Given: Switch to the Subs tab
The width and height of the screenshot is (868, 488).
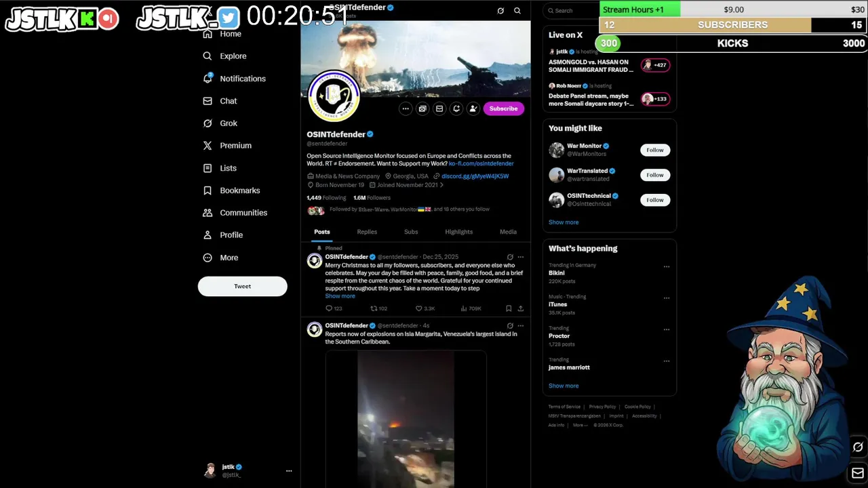Looking at the screenshot, I should (x=411, y=232).
